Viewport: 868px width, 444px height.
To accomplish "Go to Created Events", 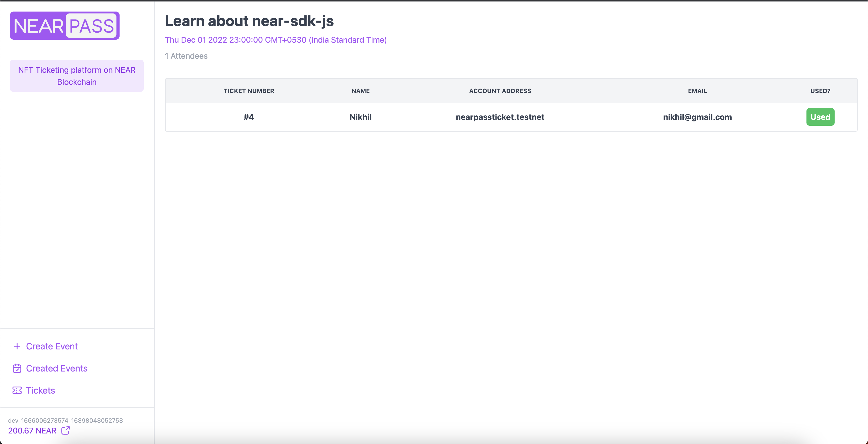I will coord(57,368).
